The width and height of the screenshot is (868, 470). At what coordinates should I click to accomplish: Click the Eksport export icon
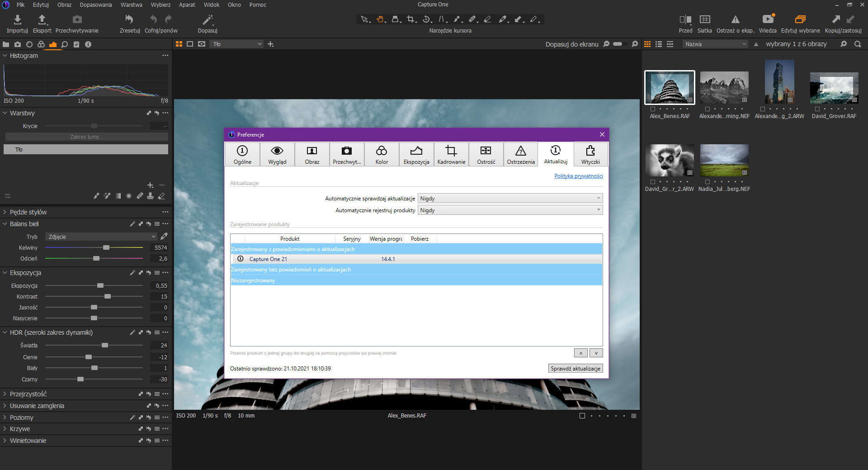coord(42,19)
